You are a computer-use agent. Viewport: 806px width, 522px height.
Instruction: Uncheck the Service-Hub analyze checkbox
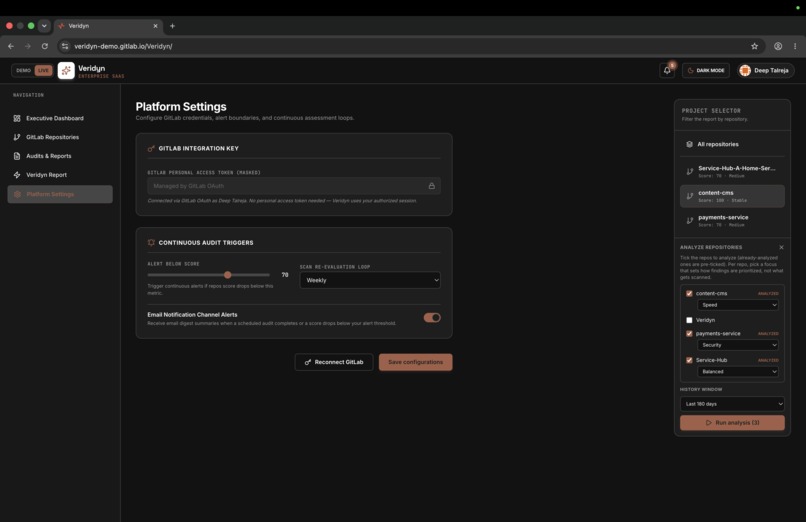click(x=689, y=360)
